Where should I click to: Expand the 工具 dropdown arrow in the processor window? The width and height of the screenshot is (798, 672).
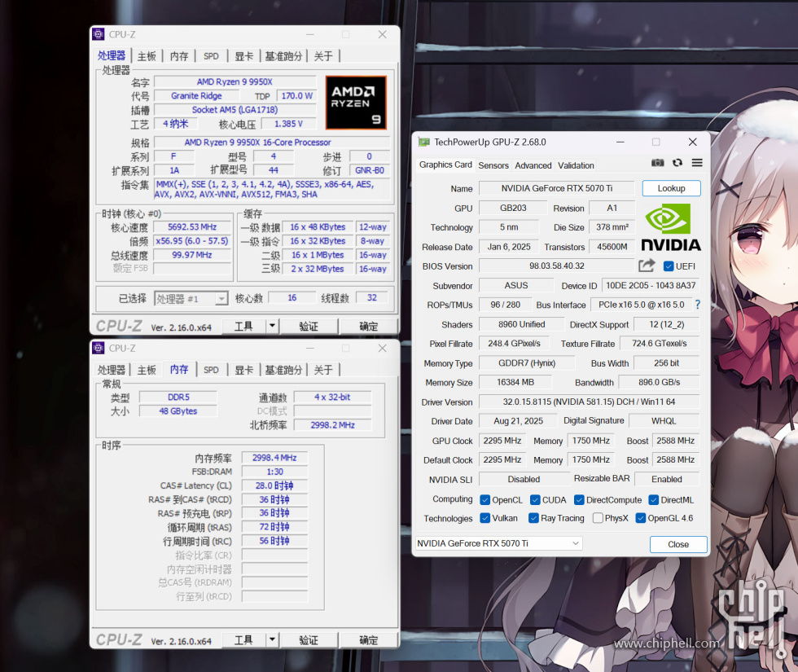point(272,326)
